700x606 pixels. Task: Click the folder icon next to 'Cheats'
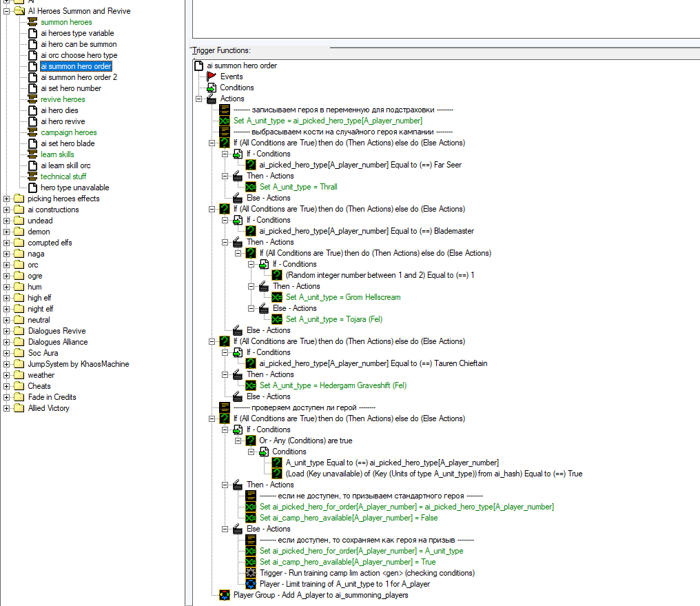point(19,386)
